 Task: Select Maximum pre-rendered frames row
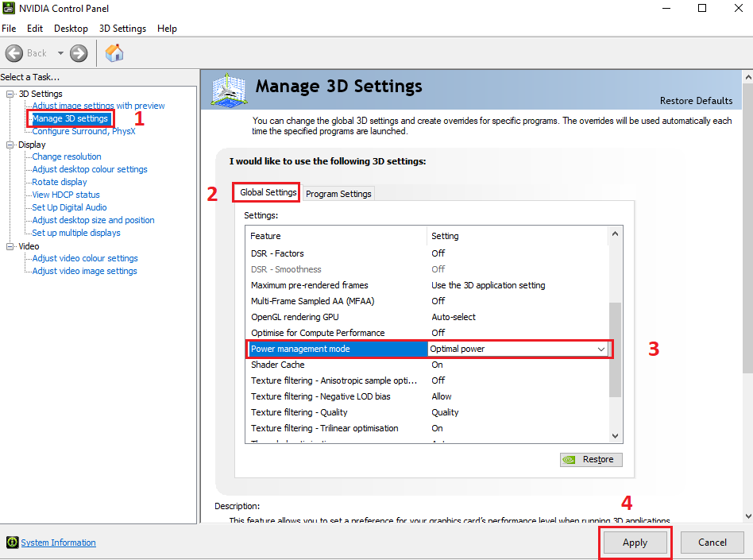[x=427, y=285]
